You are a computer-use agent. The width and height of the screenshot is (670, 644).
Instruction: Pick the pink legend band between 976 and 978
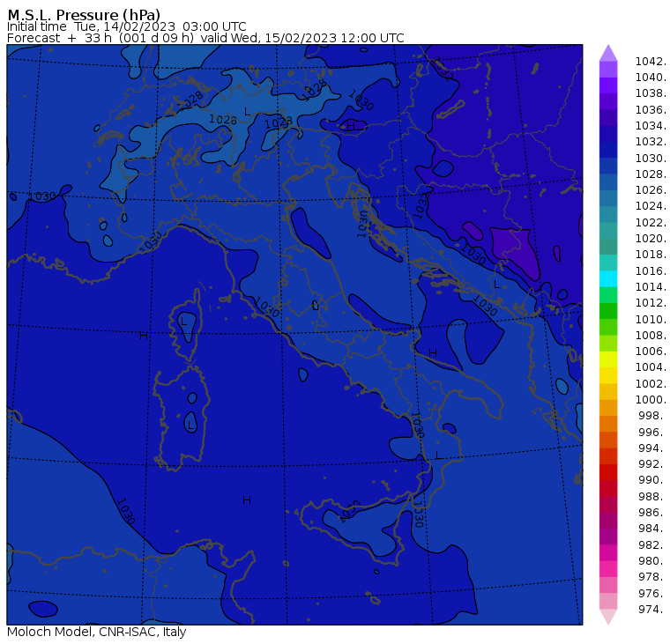pyautogui.click(x=608, y=585)
